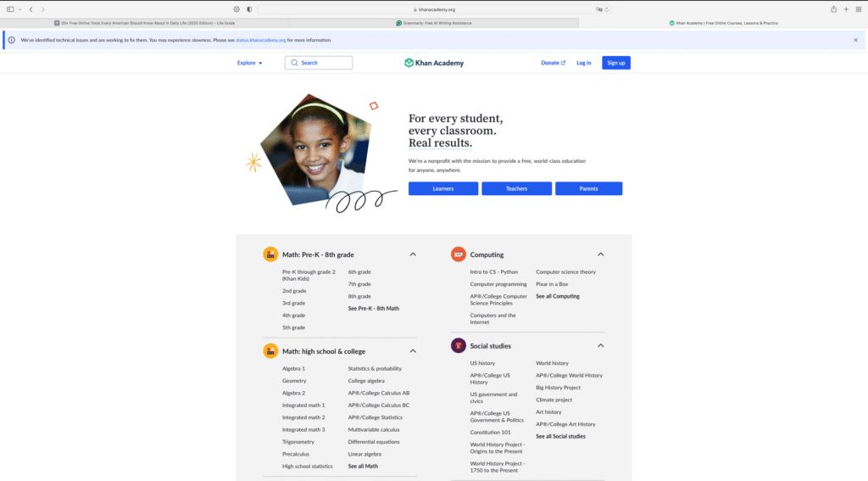The width and height of the screenshot is (868, 481).
Task: Open Intro to CS - Python link
Action: (x=494, y=272)
